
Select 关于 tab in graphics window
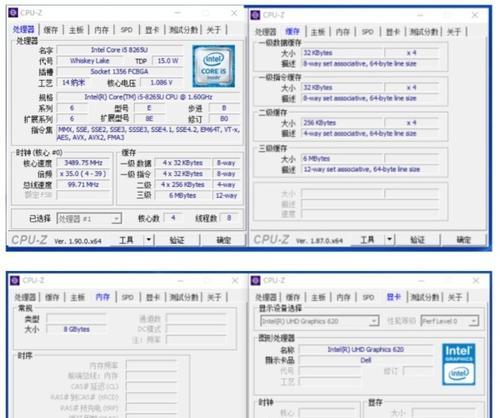[455, 297]
